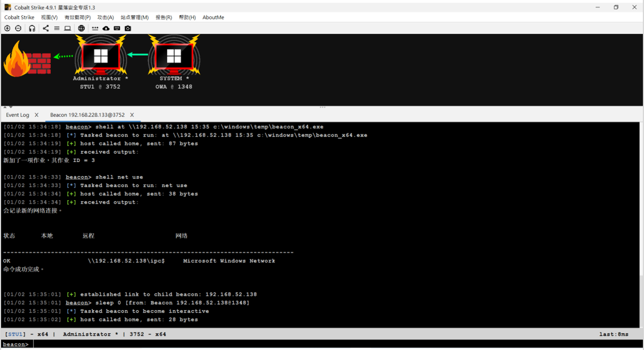Open the AboutMe menu
Viewport: 644px width, 350px height.
(213, 17)
